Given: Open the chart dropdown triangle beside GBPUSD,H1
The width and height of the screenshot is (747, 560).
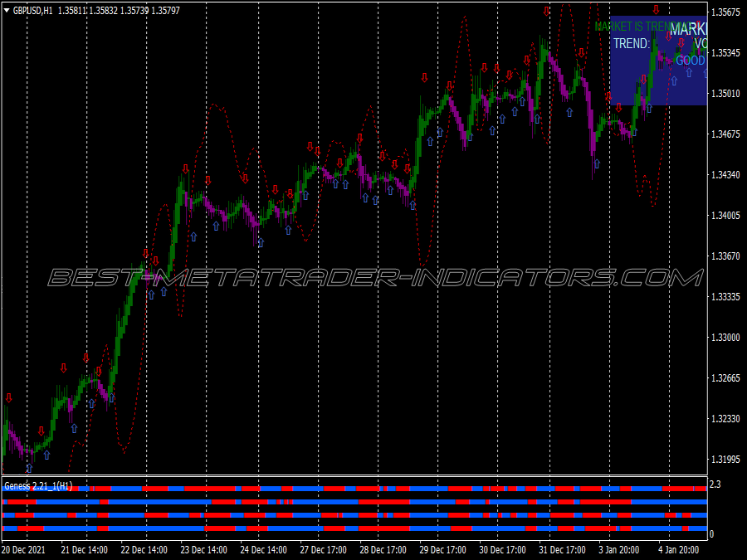Looking at the screenshot, I should [x=7, y=11].
